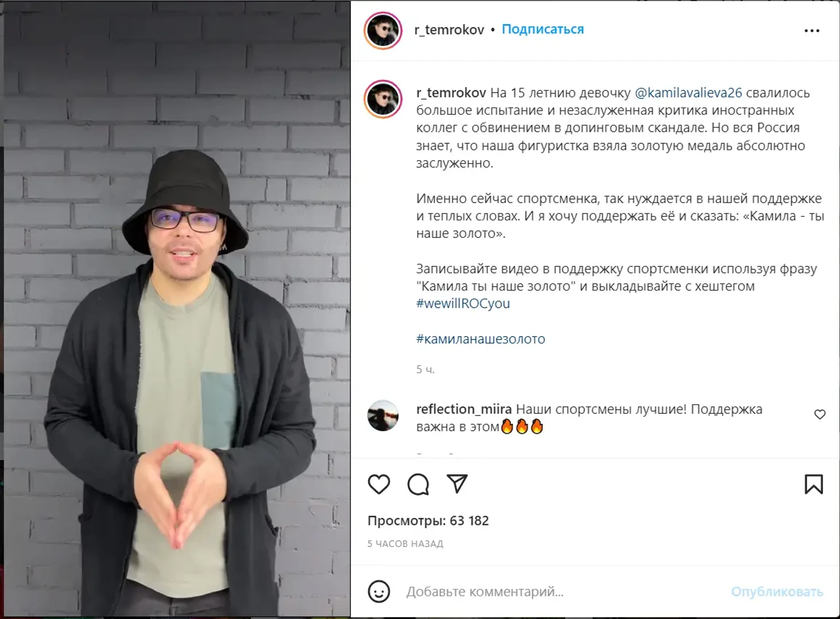Open the @kamilavalieva26 mention link
Viewport: 840px width, 619px height.
pyautogui.click(x=688, y=93)
